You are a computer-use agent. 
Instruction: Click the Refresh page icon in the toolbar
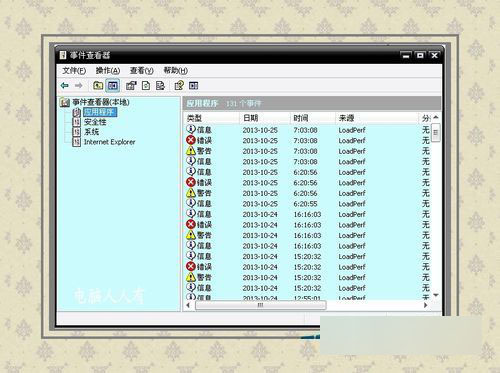[146, 86]
